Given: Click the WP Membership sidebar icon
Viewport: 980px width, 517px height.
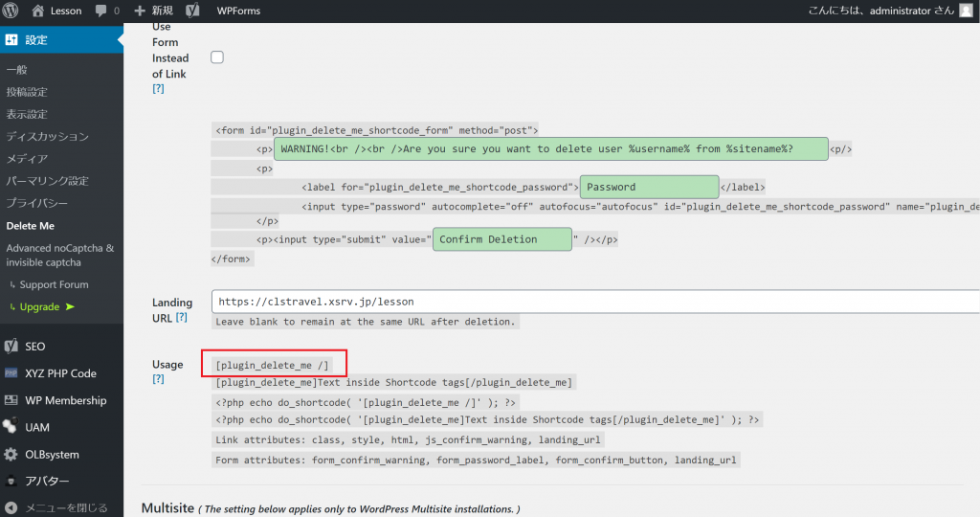Looking at the screenshot, I should pos(11,400).
